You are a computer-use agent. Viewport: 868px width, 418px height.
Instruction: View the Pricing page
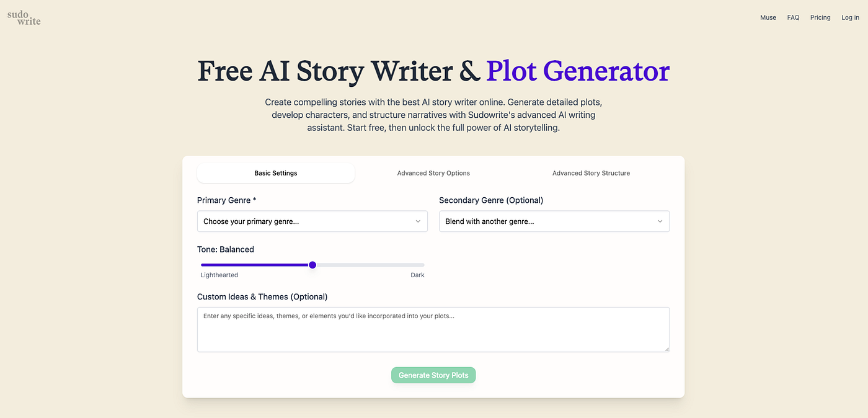point(820,17)
